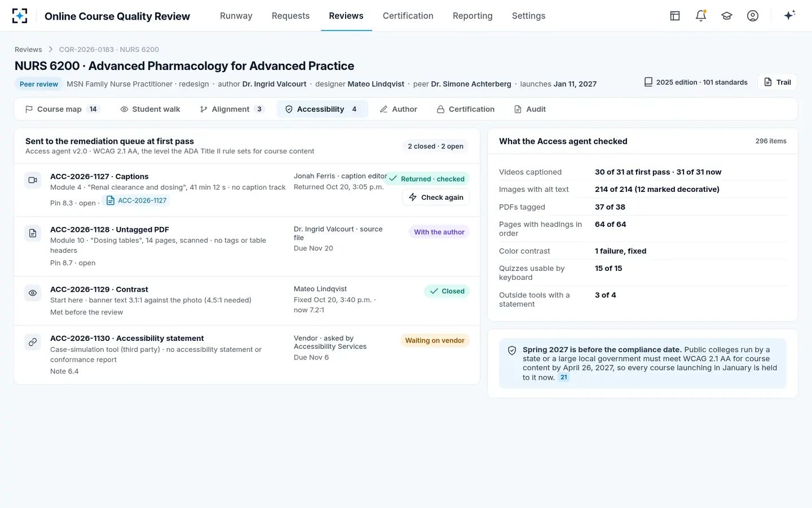Open the Author tab
Viewport: 812px width, 508px height.
pyautogui.click(x=399, y=109)
